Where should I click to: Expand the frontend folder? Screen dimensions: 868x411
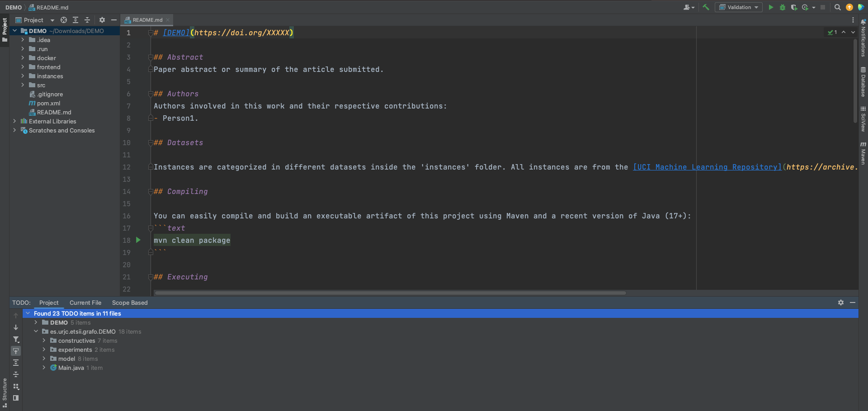(23, 67)
